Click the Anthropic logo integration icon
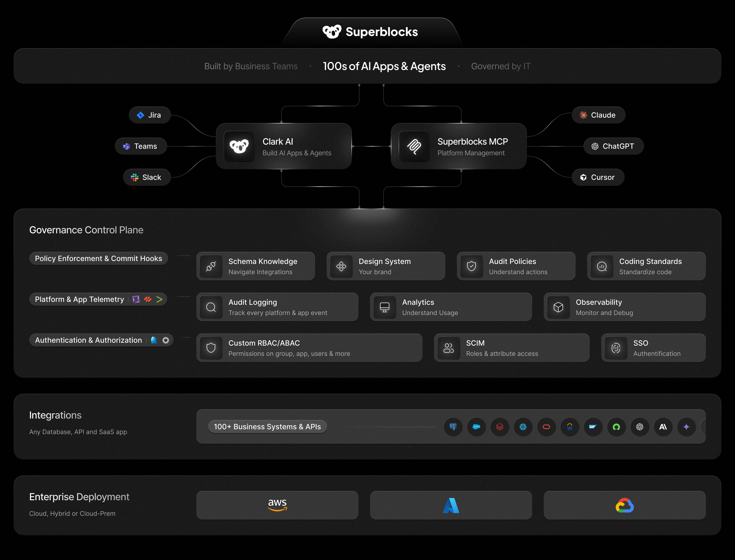The image size is (735, 560). point(663,427)
